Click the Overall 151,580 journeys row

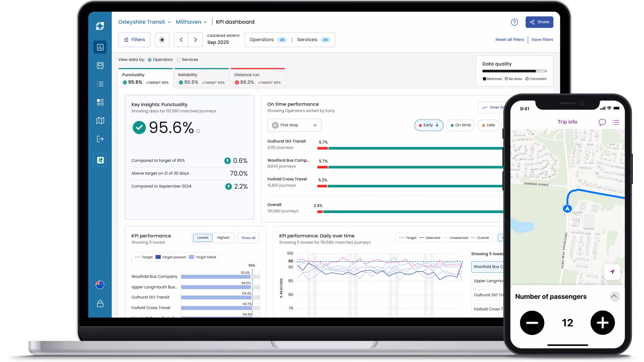[x=385, y=208]
